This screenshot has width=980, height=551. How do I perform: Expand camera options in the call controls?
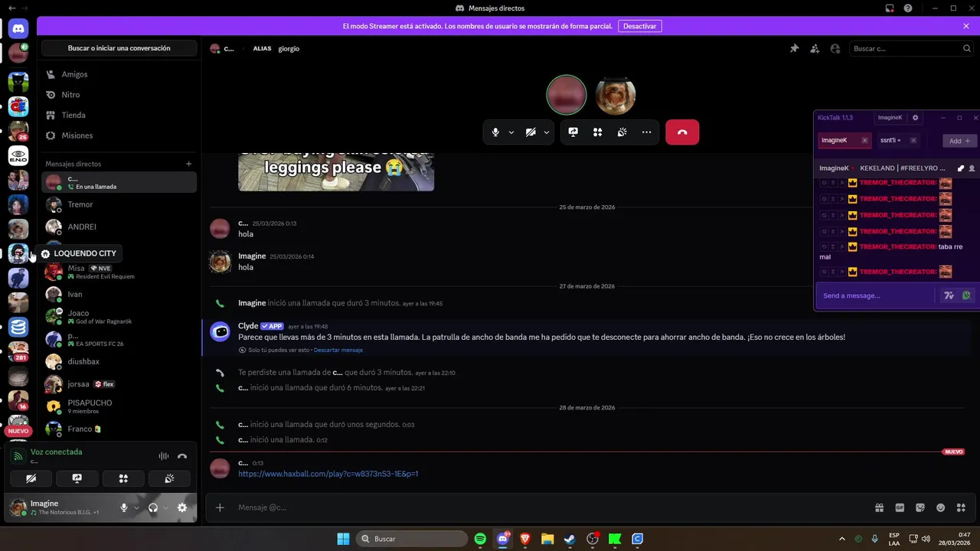(547, 132)
